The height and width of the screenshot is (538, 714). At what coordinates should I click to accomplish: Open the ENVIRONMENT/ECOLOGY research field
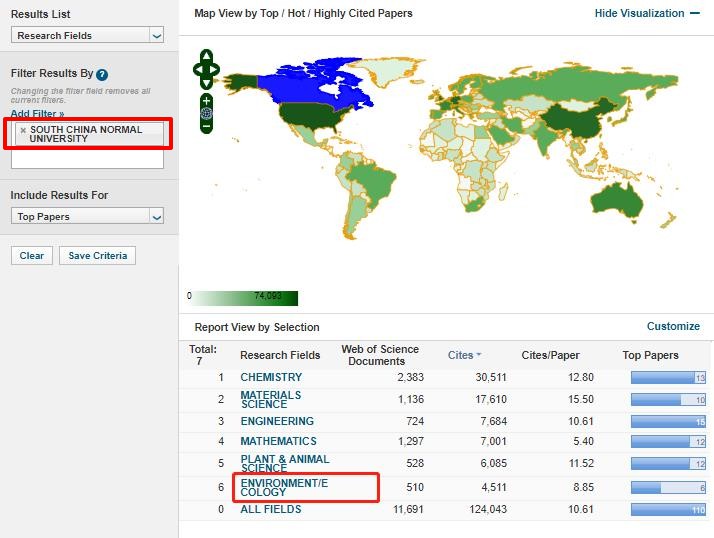click(284, 487)
